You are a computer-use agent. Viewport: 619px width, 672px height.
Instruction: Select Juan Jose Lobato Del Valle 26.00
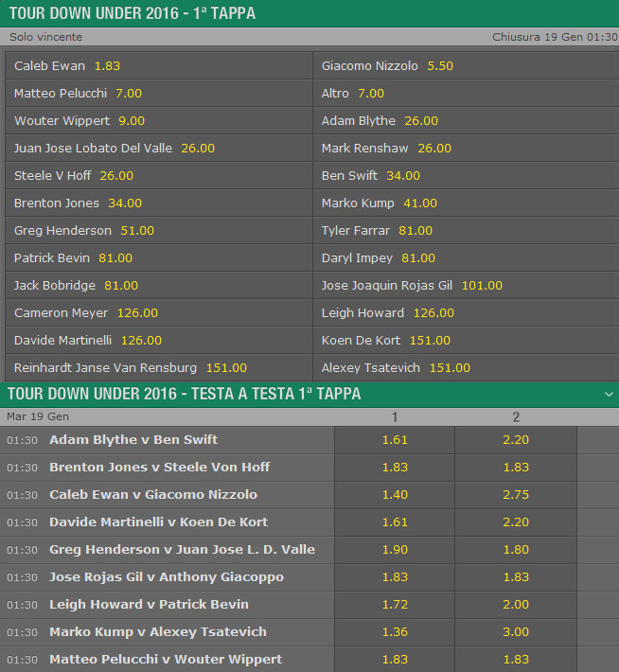[159, 148]
